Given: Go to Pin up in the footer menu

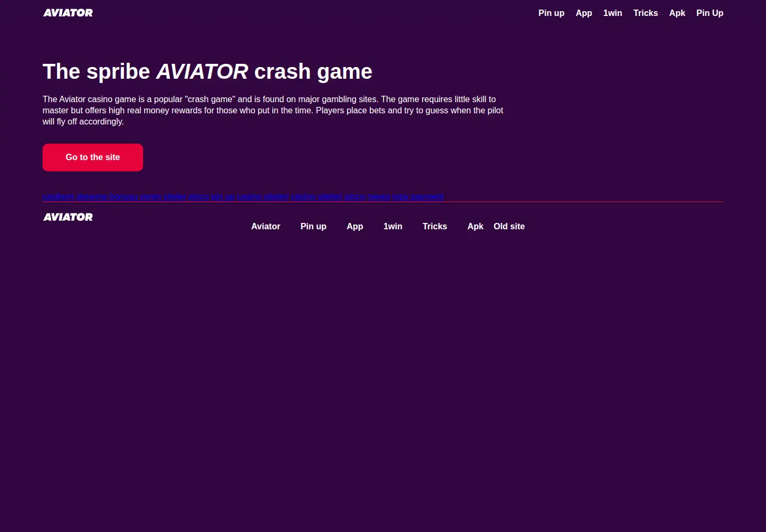Looking at the screenshot, I should point(313,226).
